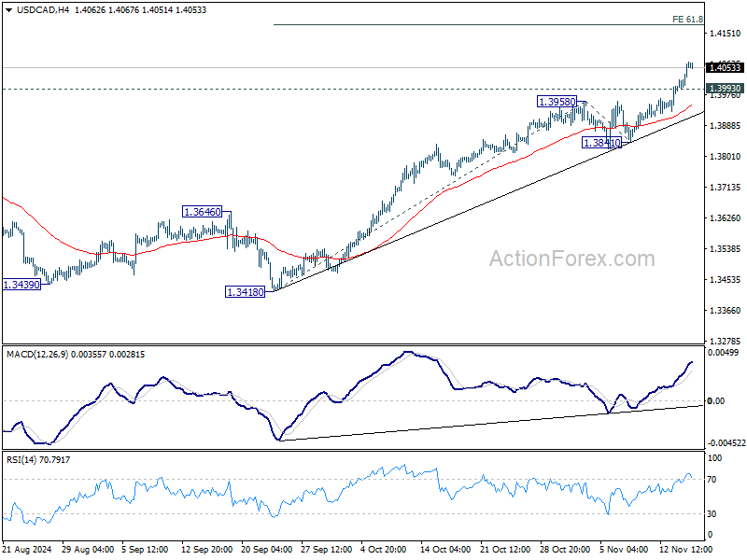Select the 14 Oct 04:00 time label
This screenshot has height=560, width=747.
(445, 550)
